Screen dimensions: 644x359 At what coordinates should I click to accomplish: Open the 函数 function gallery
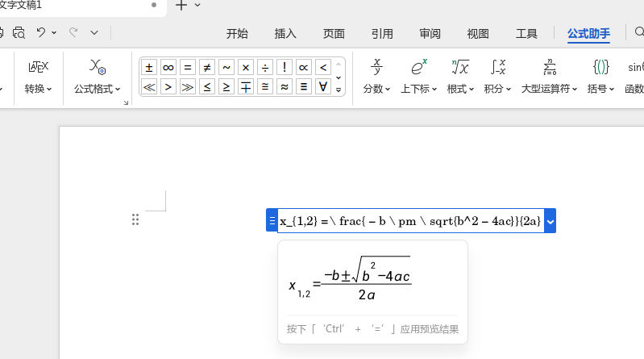tap(634, 89)
